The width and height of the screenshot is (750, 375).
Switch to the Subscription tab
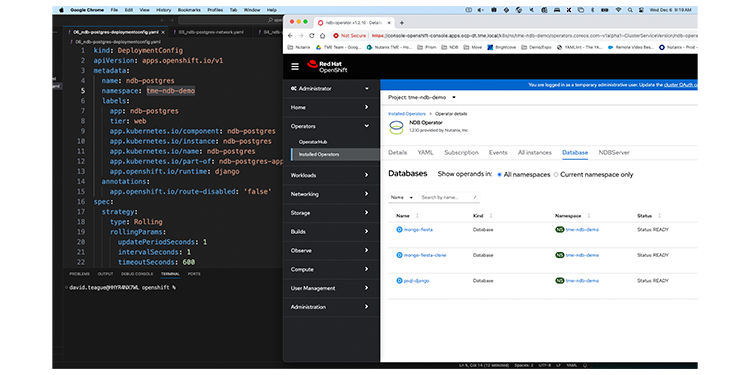pos(461,153)
